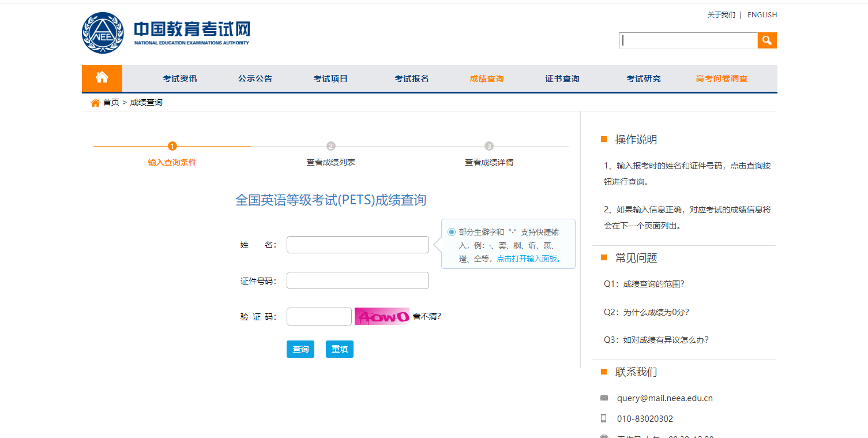Screen dimensions: 868x438
Task: Open the 成绩查询 navigation tab
Action: pyautogui.click(x=486, y=78)
